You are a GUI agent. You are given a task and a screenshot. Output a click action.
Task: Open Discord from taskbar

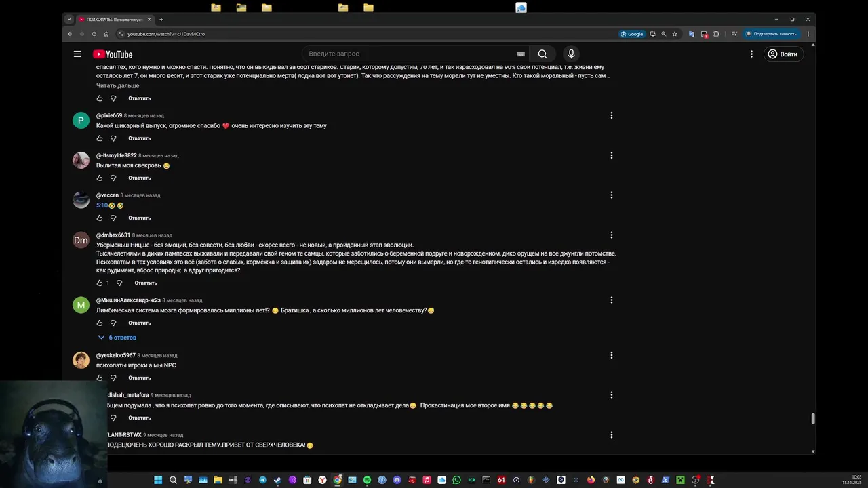397,480
